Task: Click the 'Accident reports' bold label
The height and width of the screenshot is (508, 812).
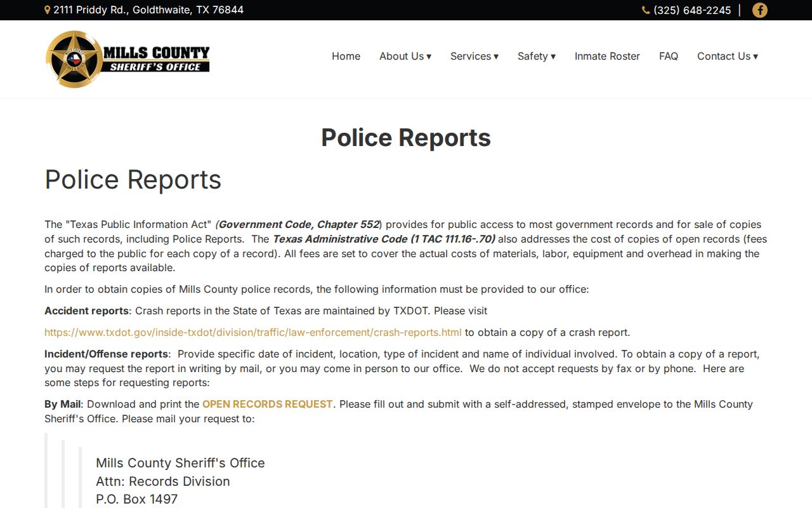Action: (86, 311)
